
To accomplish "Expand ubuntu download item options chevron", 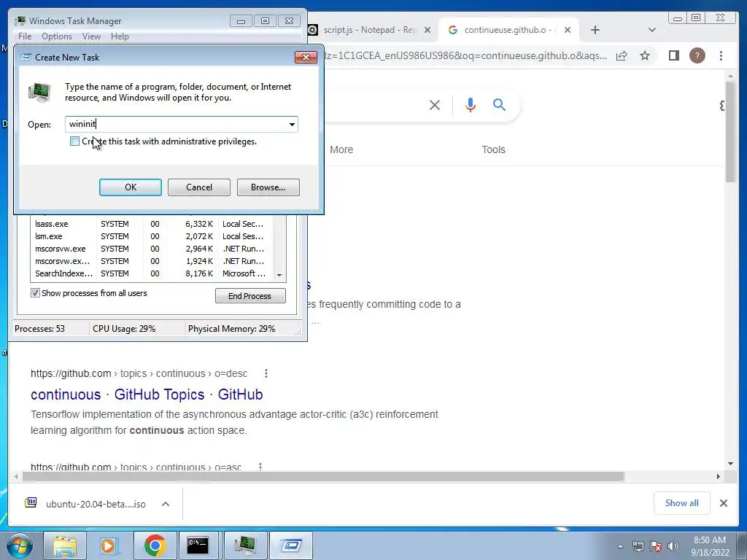I will pos(166,504).
